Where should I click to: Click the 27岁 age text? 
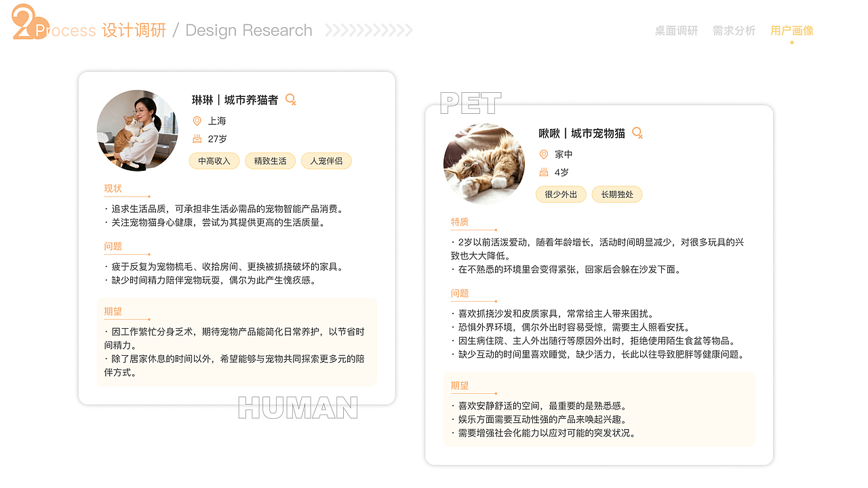click(218, 139)
